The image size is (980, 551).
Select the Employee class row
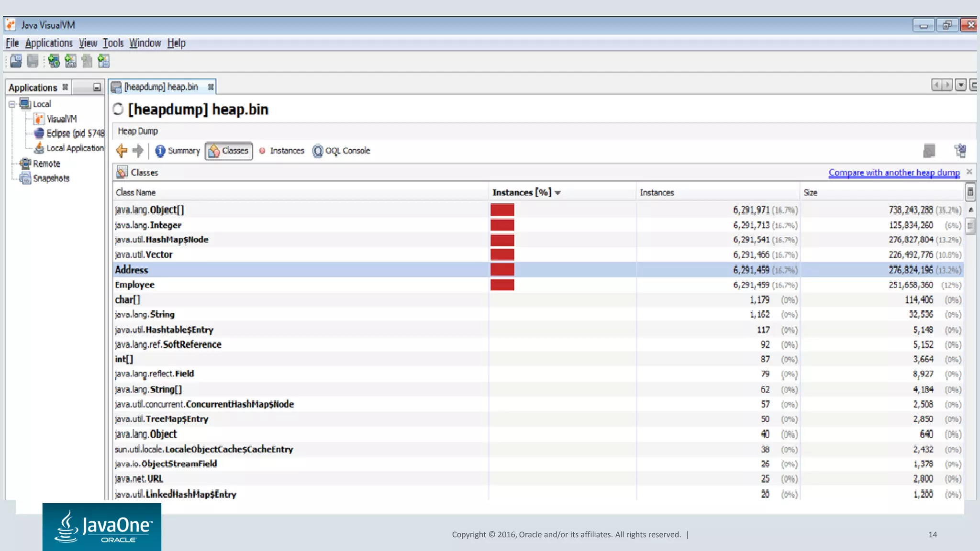(135, 285)
